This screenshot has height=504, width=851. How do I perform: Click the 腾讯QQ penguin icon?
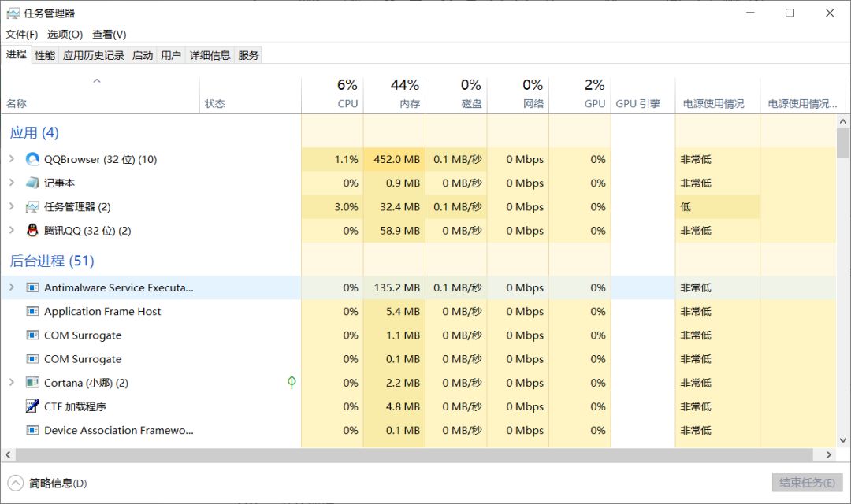point(32,231)
